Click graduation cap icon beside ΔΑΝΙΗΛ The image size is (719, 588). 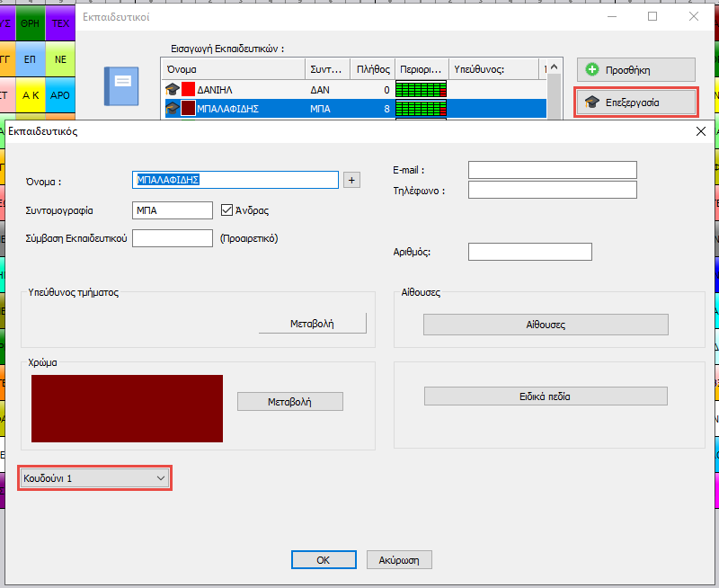pos(172,89)
